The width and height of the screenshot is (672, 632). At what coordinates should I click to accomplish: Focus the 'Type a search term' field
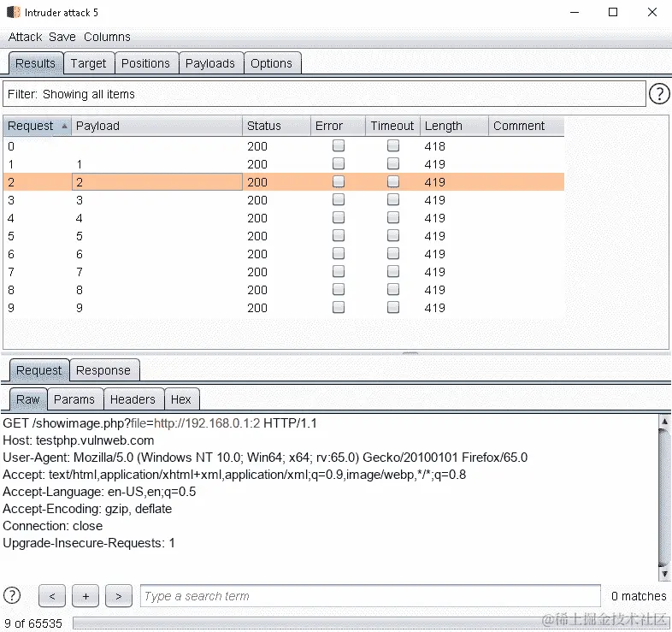pyautogui.click(x=370, y=596)
